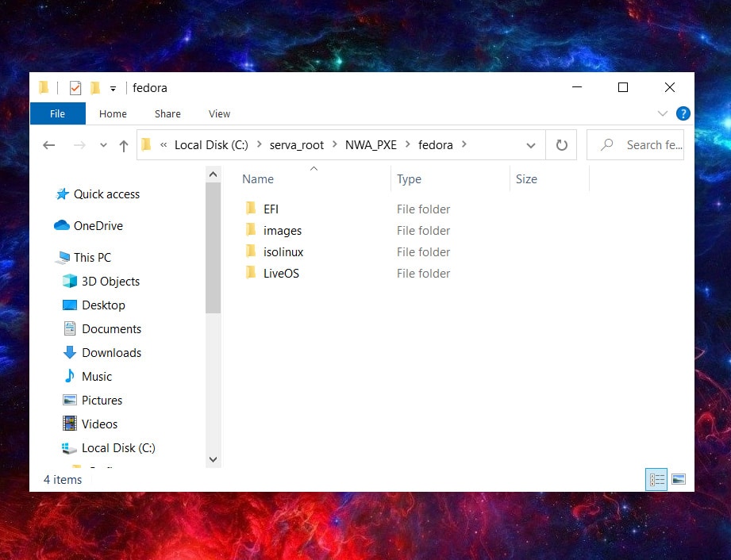Navigate to serva_root breadcrumb
Screen dimensions: 731x560
click(297, 145)
